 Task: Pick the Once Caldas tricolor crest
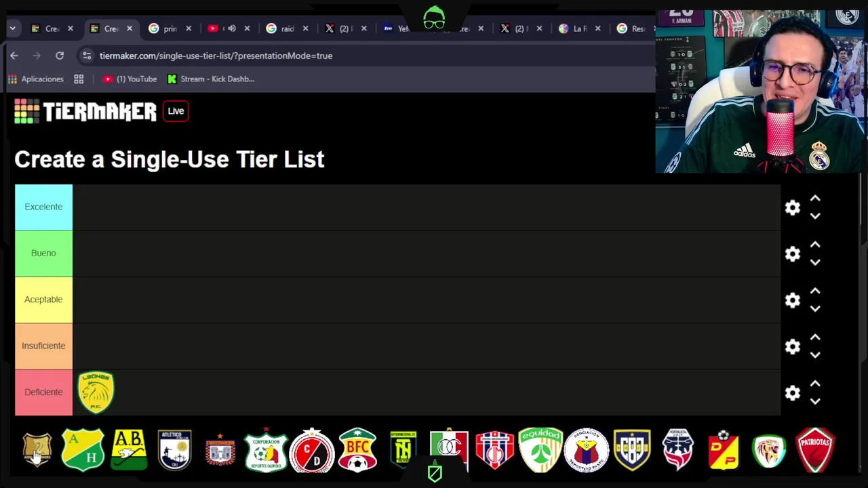[449, 449]
